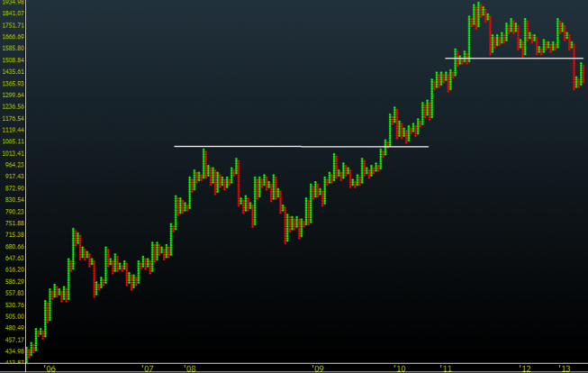The height and width of the screenshot is (373, 588).
Task: Select the 647.63 axis value
Action: click(14, 259)
